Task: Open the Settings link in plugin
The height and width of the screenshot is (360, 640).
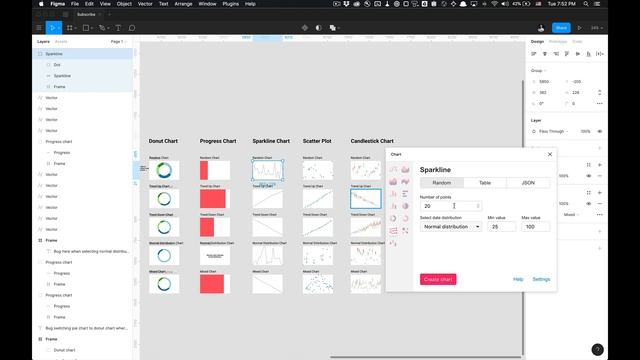Action: pos(541,279)
